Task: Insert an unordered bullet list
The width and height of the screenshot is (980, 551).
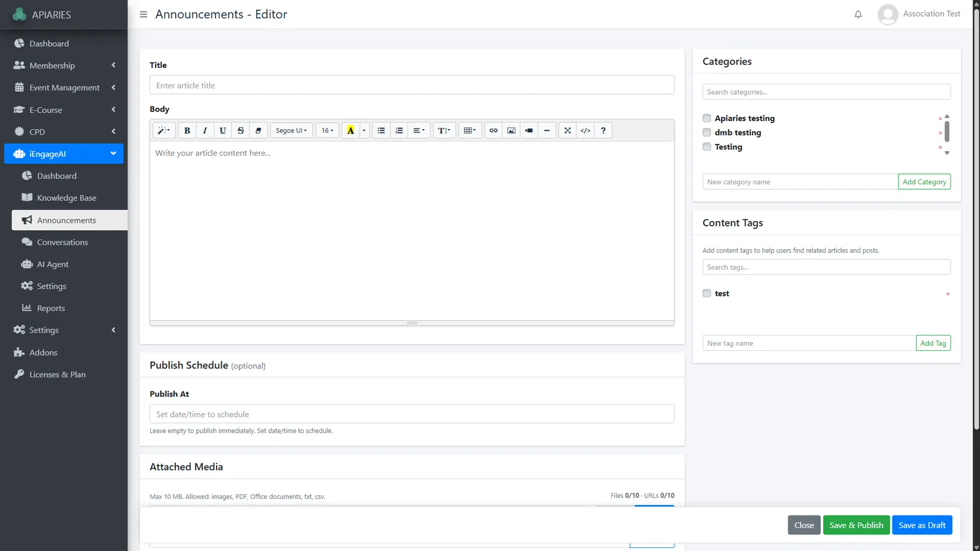Action: [x=381, y=130]
